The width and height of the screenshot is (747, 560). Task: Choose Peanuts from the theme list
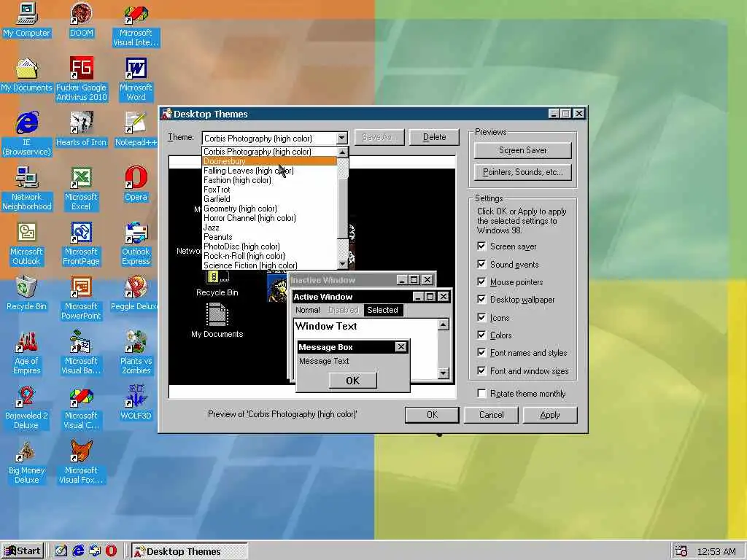click(270, 237)
